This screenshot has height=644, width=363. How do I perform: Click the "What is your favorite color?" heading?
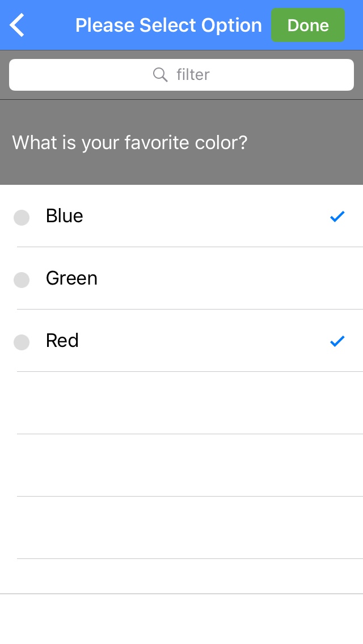click(130, 142)
